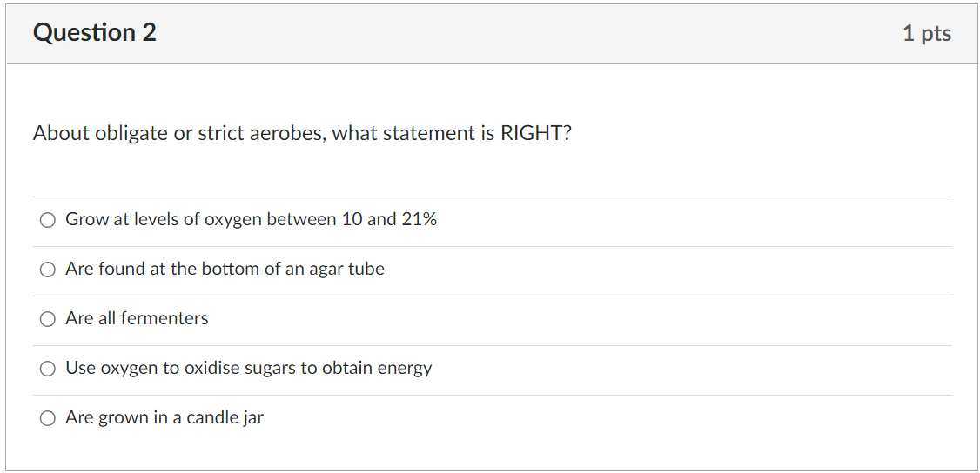Click the "Are grown in a candle jar" label
The image size is (980, 473).
[x=164, y=417]
